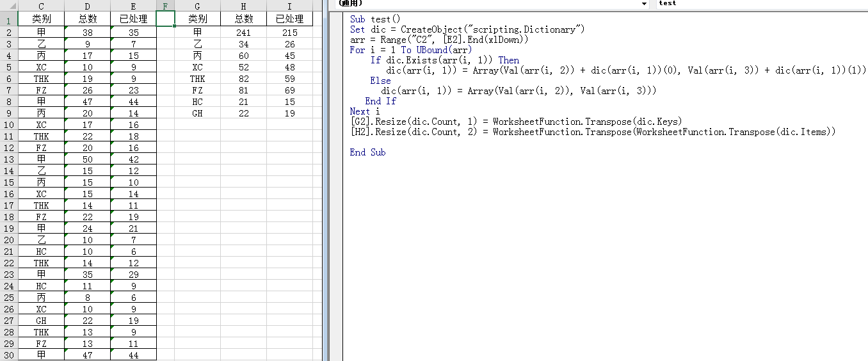Select the cell containing 215

pos(290,33)
